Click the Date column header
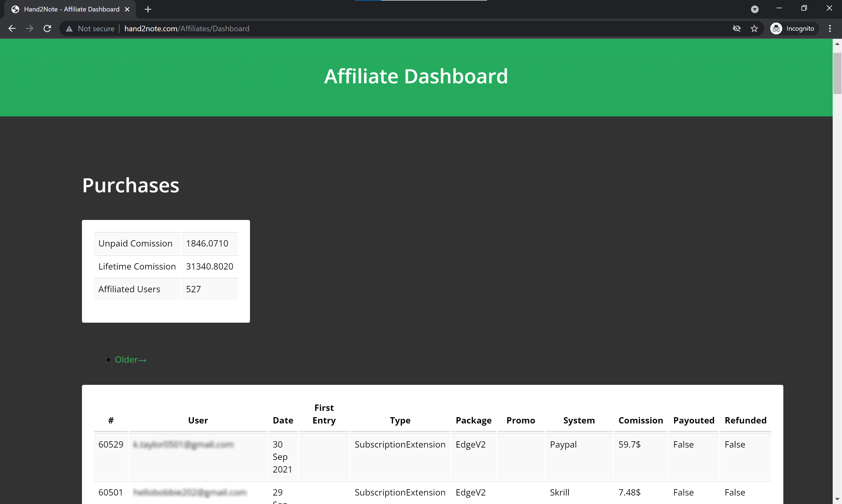 click(283, 420)
